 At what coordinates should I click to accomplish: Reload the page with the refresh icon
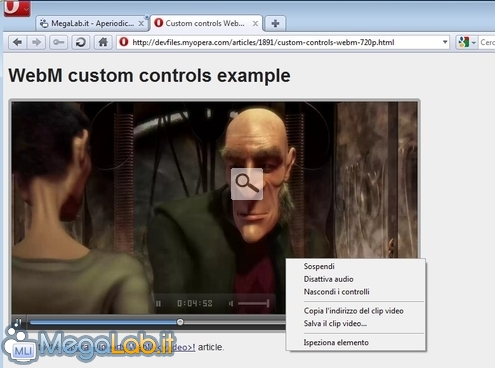pyautogui.click(x=81, y=42)
